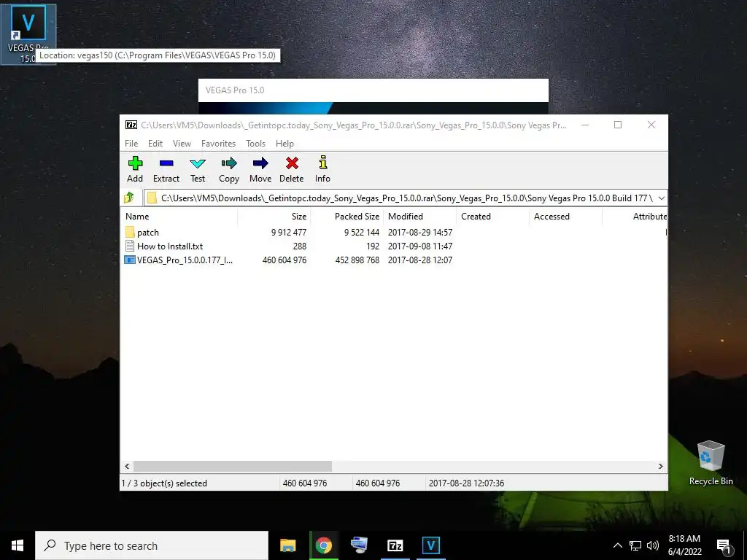Image resolution: width=747 pixels, height=560 pixels.
Task: Click the scrollbar left arrow
Action: tap(127, 466)
